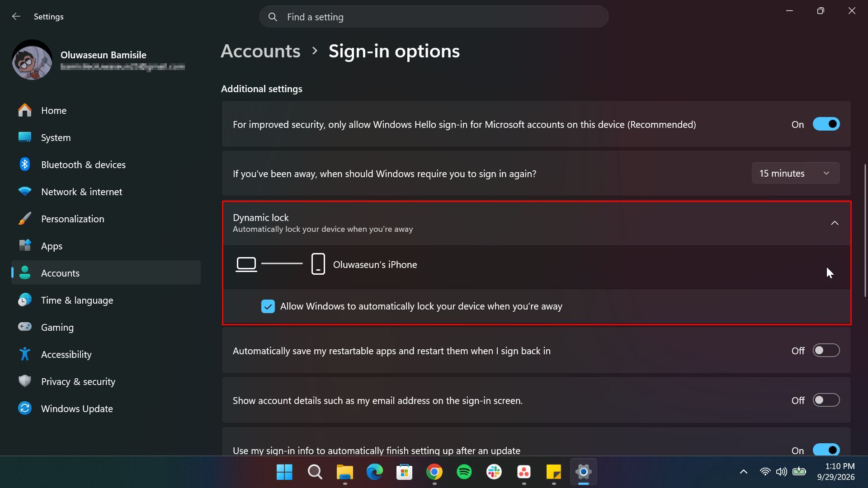Image resolution: width=868 pixels, height=488 pixels.
Task: Open the 15 minutes sign-in dropdown
Action: [x=796, y=174]
